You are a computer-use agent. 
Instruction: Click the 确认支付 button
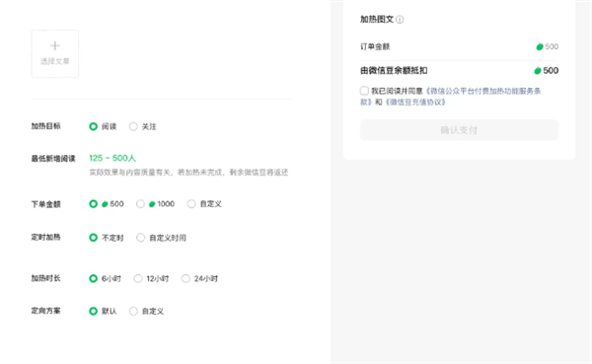(459, 130)
